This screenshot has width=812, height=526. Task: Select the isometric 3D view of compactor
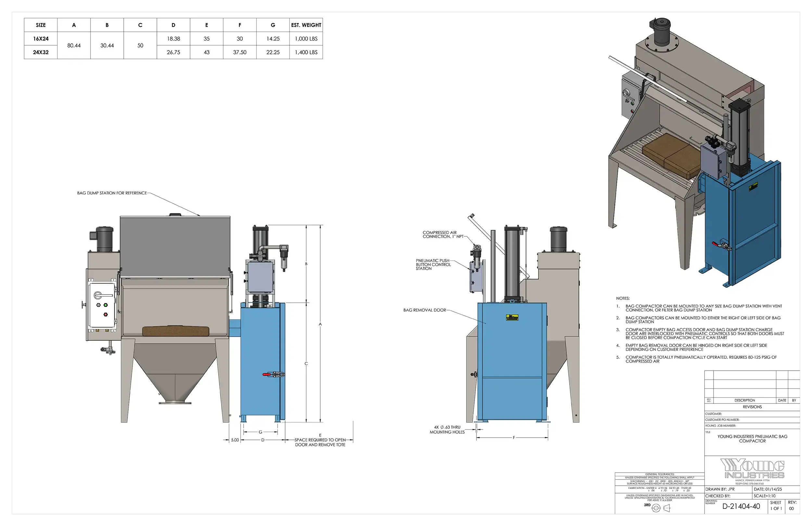tap(695, 152)
